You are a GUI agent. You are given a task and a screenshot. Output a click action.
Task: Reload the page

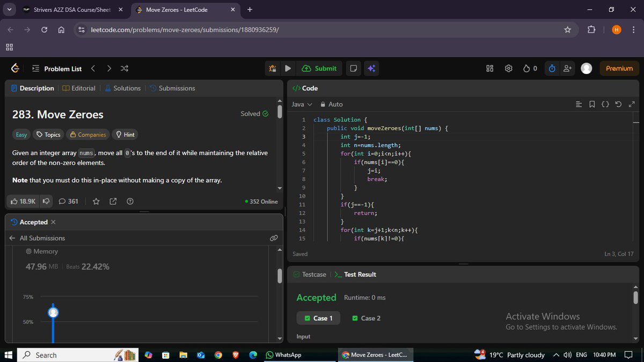coord(45,29)
